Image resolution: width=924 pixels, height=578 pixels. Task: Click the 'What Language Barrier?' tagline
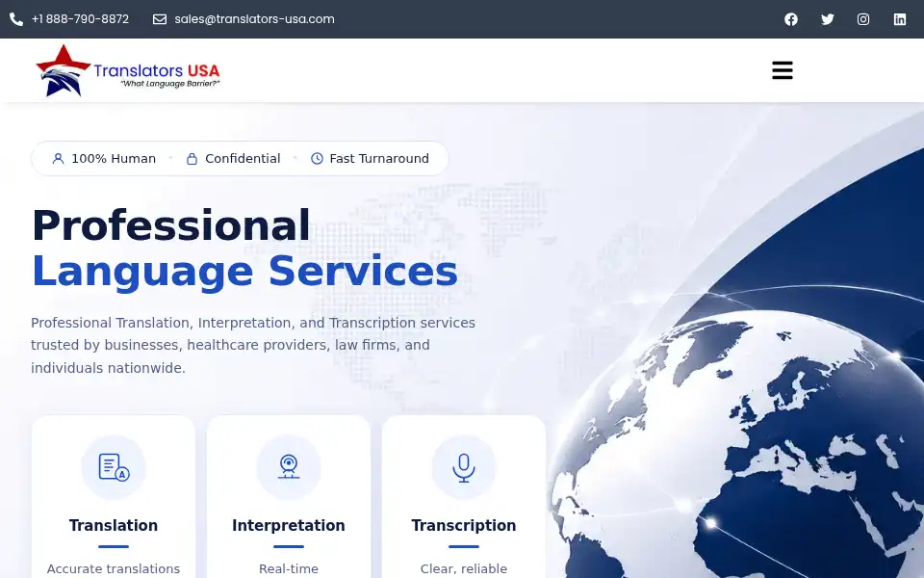[x=170, y=84]
